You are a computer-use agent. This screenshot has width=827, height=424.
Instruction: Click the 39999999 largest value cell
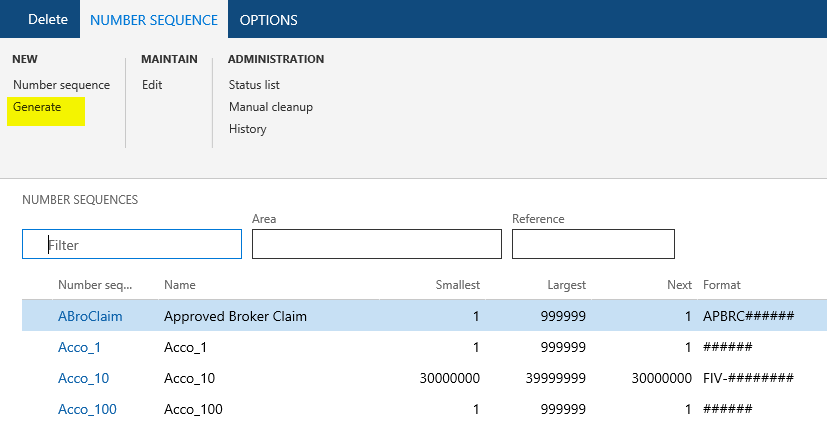[555, 378]
